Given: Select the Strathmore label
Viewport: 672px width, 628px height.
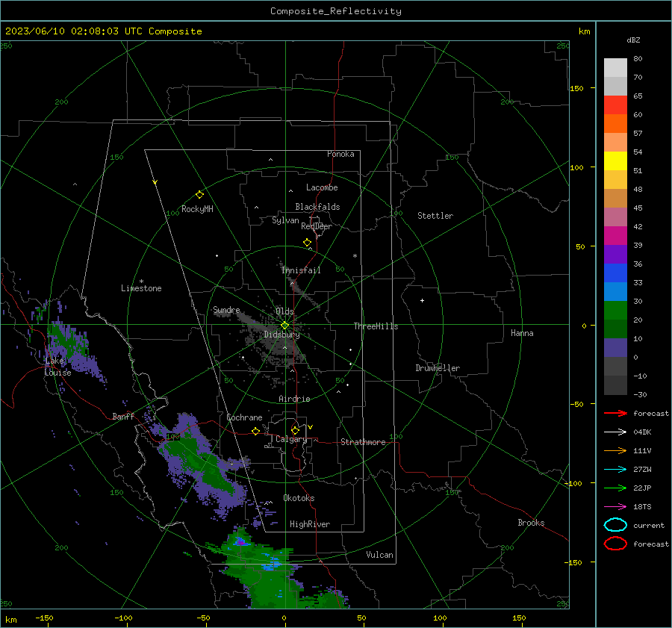Looking at the screenshot, I should pos(363,442).
